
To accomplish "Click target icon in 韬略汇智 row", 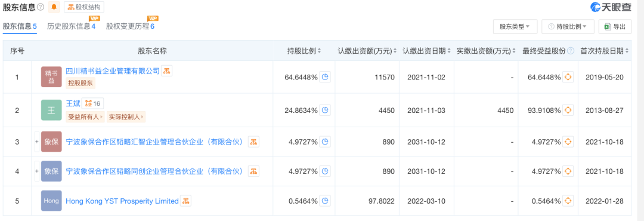I will (568, 142).
